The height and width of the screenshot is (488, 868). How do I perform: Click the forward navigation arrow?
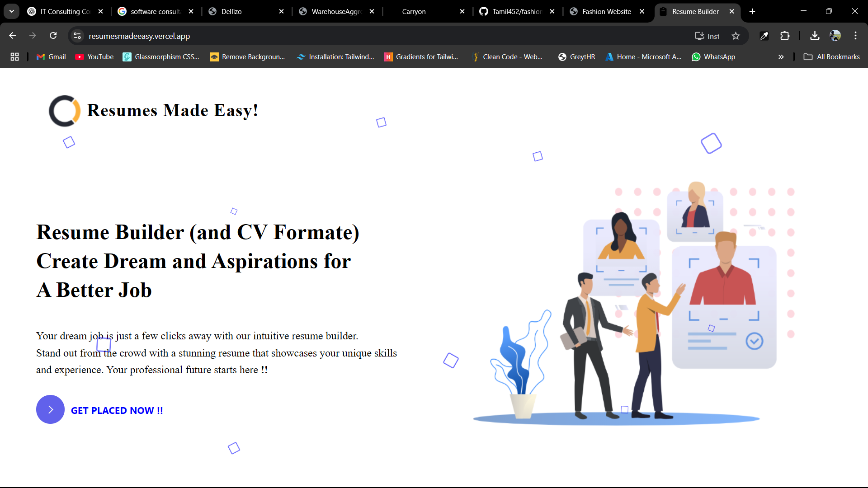[33, 36]
